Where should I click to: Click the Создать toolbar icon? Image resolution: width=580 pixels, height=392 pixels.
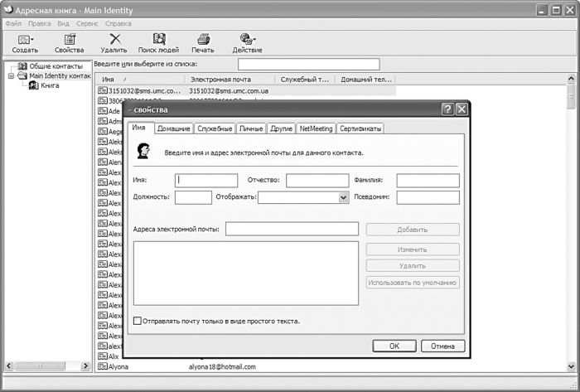pyautogui.click(x=24, y=39)
